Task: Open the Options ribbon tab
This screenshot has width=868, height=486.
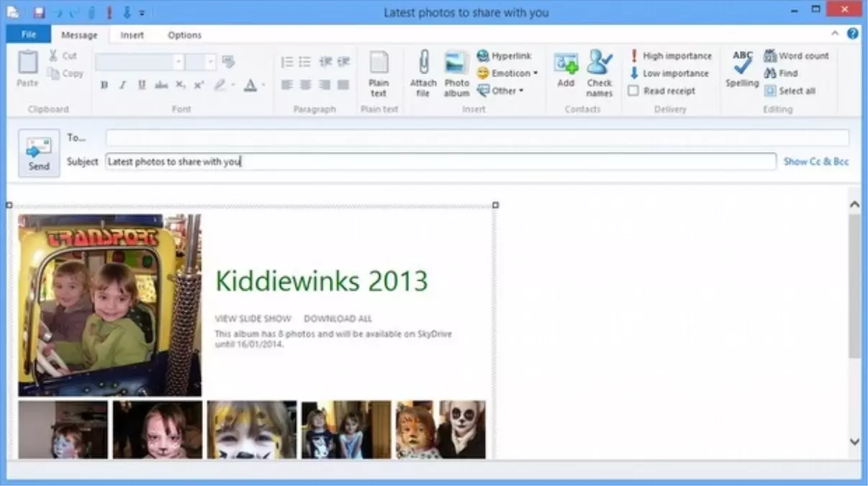Action: click(184, 35)
